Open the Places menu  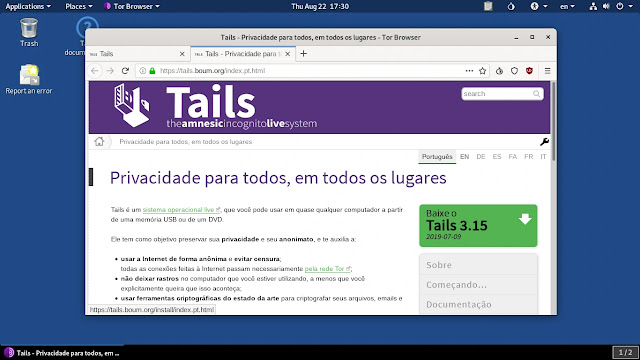coord(79,6)
